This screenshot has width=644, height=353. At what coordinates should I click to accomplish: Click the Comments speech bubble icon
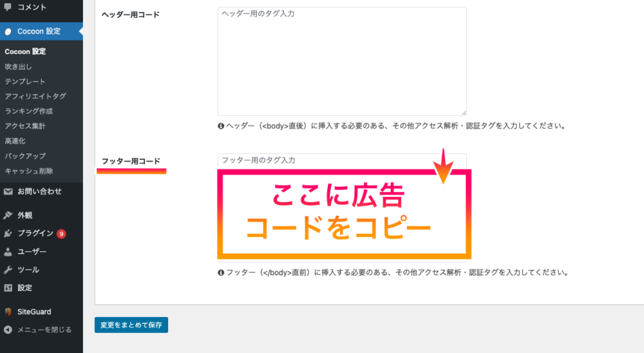pyautogui.click(x=8, y=6)
